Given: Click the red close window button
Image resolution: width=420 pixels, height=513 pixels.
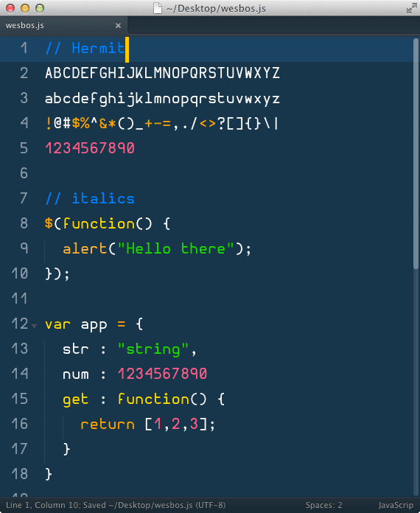Looking at the screenshot, I should (10, 8).
